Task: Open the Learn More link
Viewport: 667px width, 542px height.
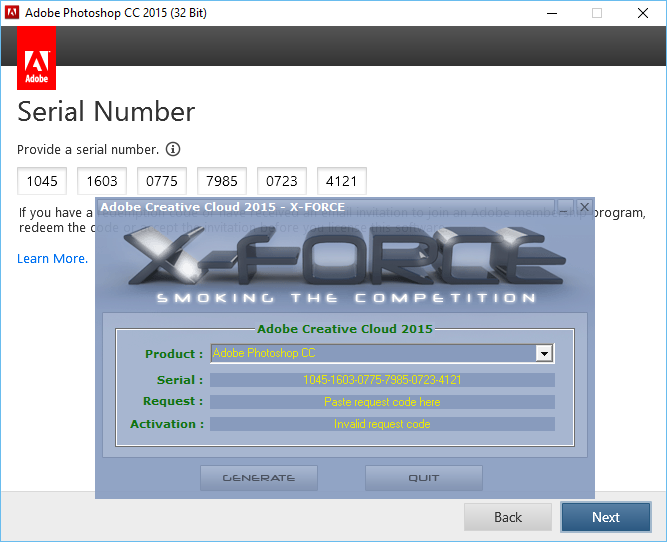Action: click(52, 259)
